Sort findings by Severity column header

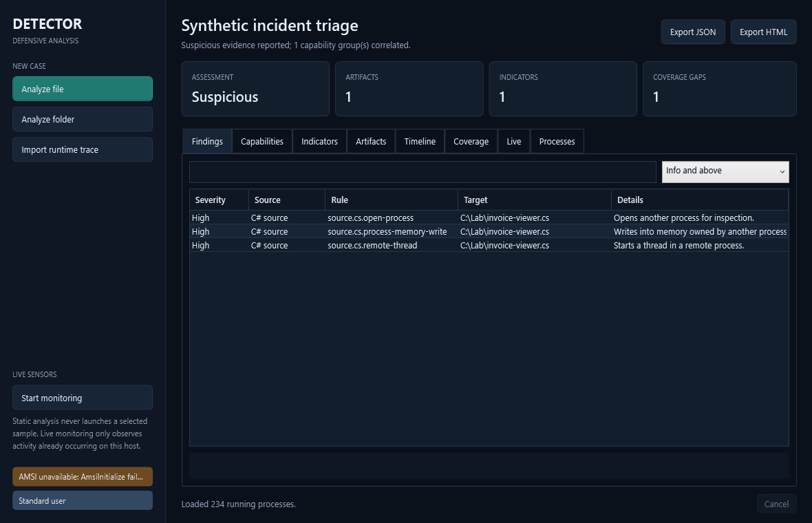click(x=219, y=200)
